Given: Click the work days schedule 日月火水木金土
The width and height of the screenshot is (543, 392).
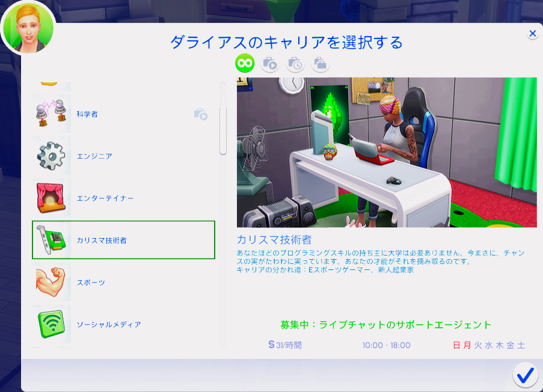Looking at the screenshot, I should [x=489, y=345].
